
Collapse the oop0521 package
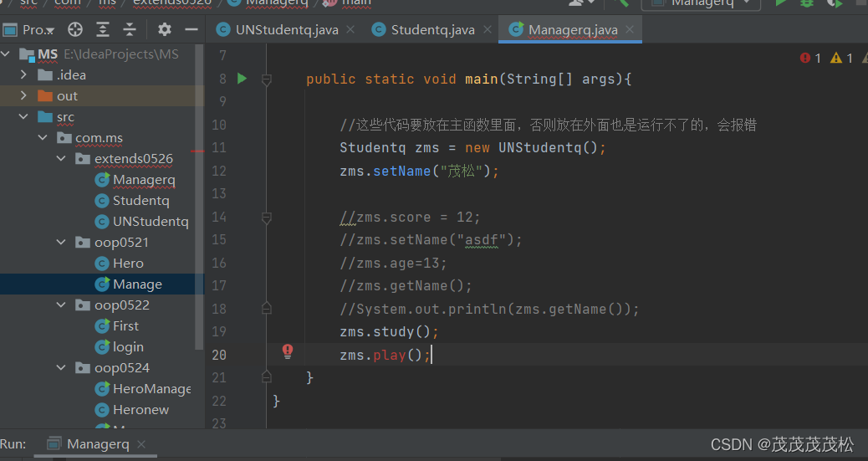(61, 242)
